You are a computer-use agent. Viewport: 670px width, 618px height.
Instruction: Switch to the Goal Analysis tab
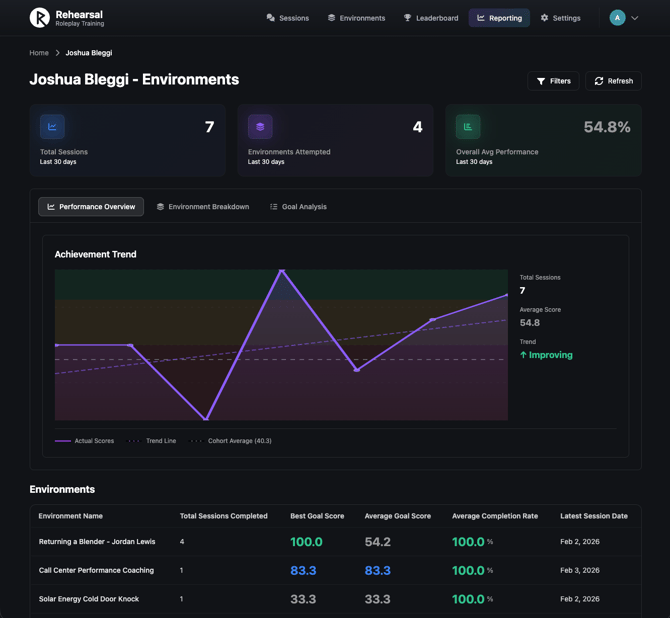click(298, 207)
